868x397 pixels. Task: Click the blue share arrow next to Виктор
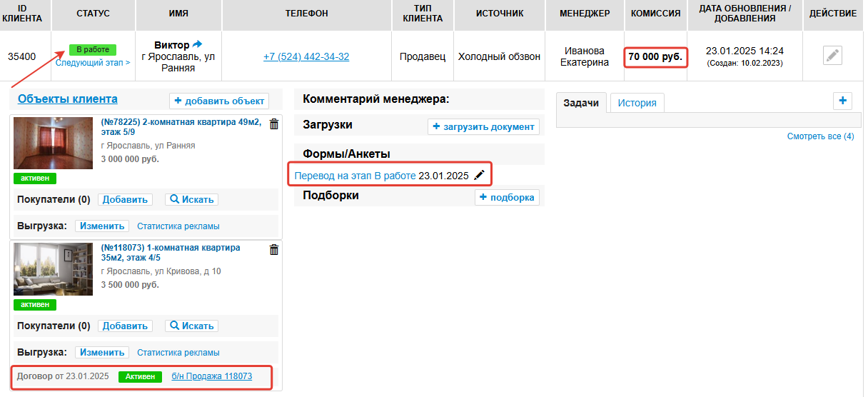[x=197, y=45]
